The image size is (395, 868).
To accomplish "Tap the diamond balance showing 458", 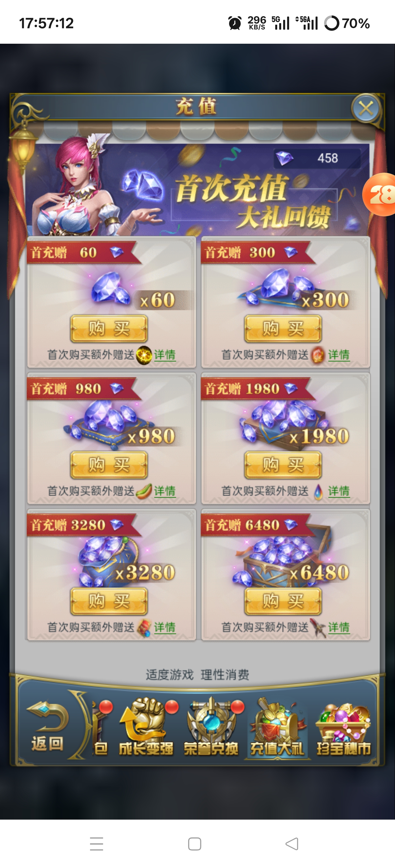I will pyautogui.click(x=317, y=158).
